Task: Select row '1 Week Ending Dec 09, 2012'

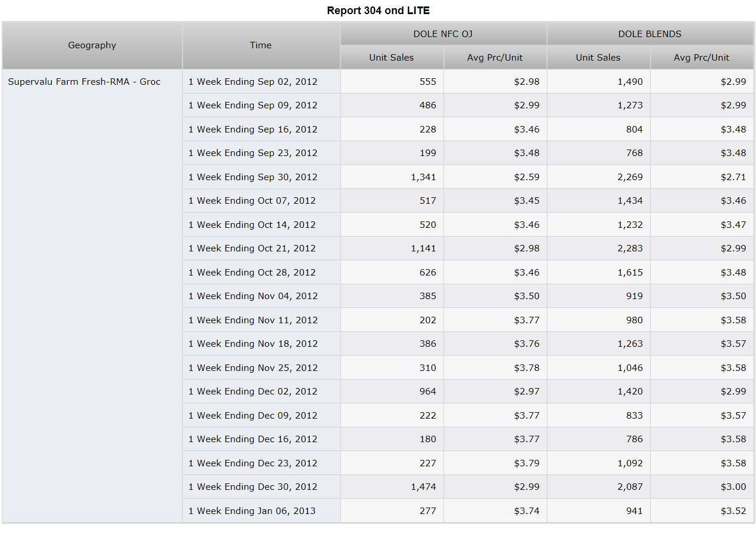Action: 261,415
